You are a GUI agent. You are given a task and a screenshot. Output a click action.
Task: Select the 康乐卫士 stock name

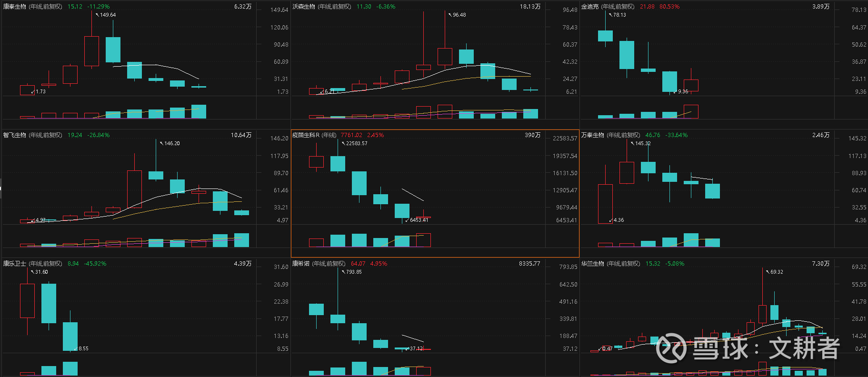coord(15,264)
